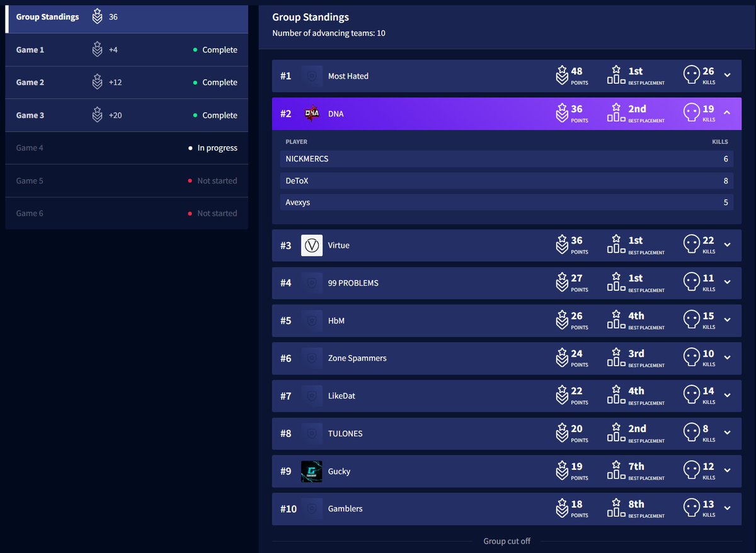Click Most Hated best placement podium icon
Image resolution: width=756 pixels, height=553 pixels.
click(x=616, y=75)
